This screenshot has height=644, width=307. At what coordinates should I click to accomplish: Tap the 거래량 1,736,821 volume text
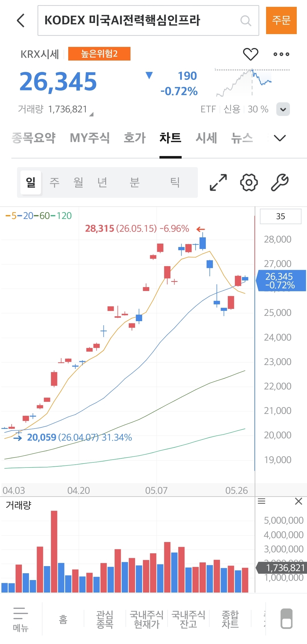click(x=53, y=109)
